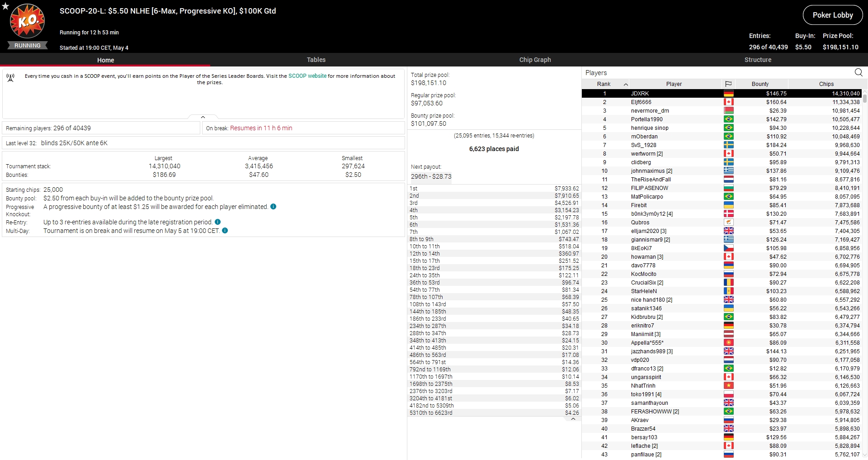Sort by Bounty column header
Viewport: 868px width, 460px height.
point(760,84)
